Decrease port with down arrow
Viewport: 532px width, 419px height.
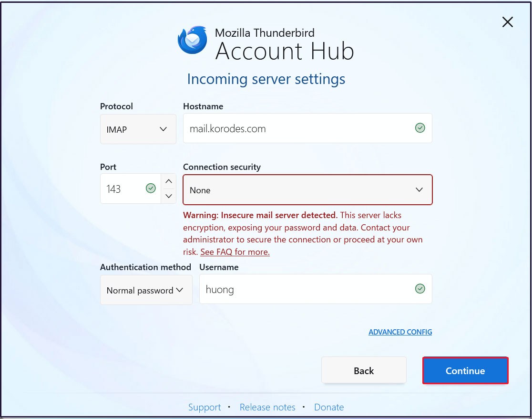169,196
